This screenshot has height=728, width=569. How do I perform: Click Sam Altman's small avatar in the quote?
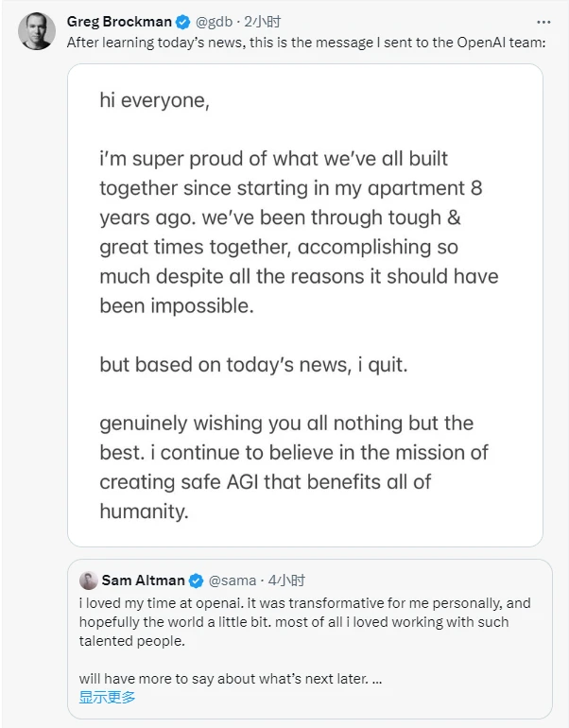[x=88, y=580]
